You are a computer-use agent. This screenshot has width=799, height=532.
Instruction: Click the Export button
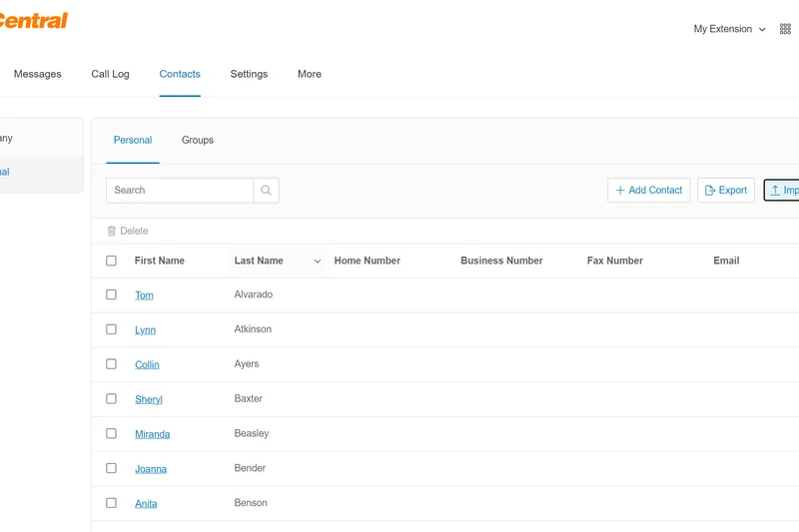pos(726,191)
